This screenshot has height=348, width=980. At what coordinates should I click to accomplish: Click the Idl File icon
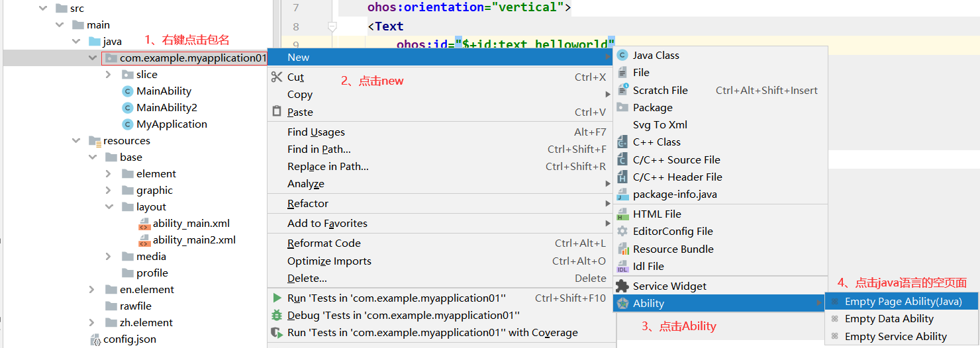coord(622,267)
